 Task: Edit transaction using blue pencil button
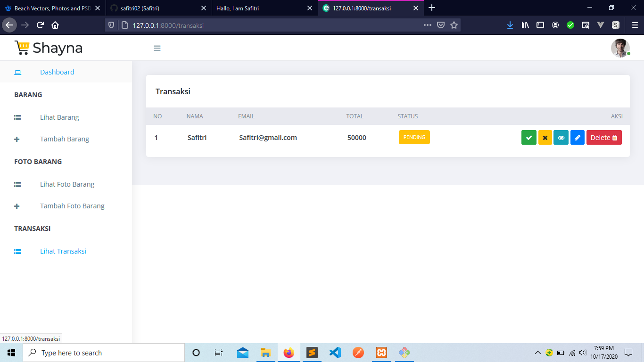[x=578, y=138]
